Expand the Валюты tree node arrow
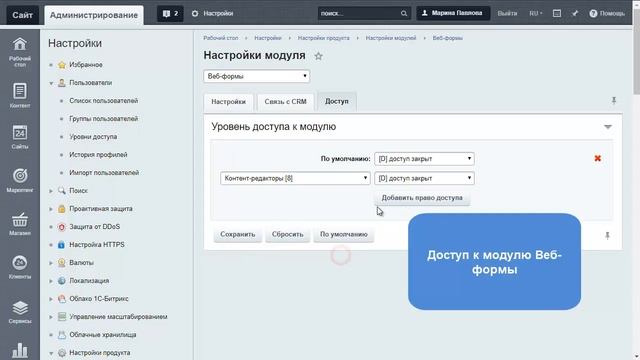640x360 pixels. pos(51,263)
